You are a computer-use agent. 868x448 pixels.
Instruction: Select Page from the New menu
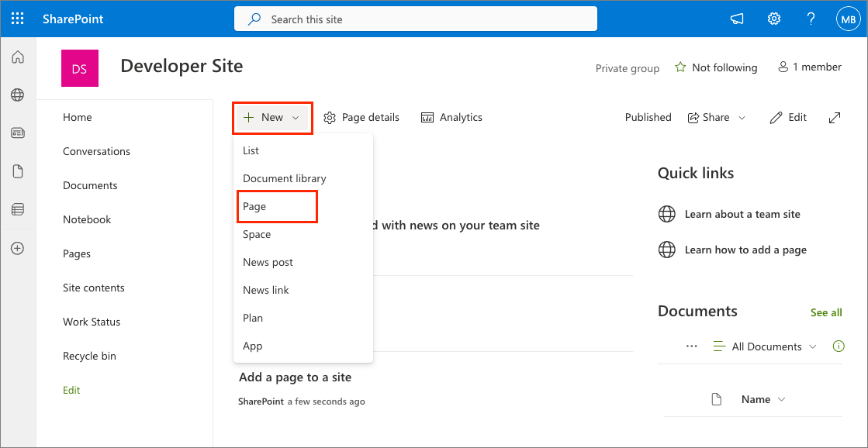coord(303,206)
